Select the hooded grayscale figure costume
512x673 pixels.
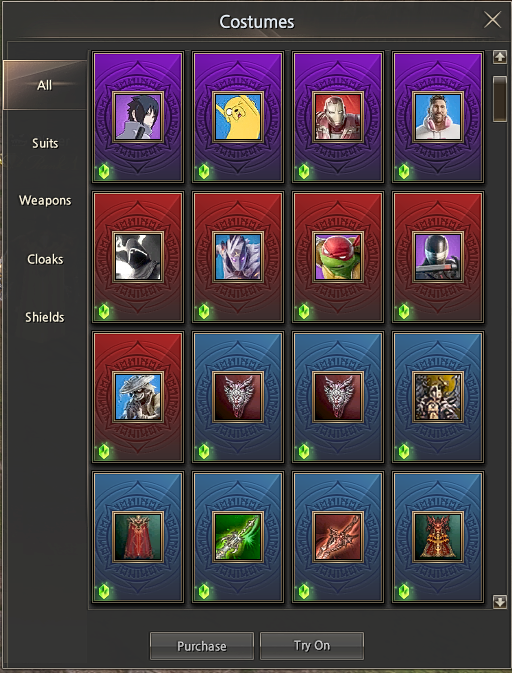tap(138, 257)
